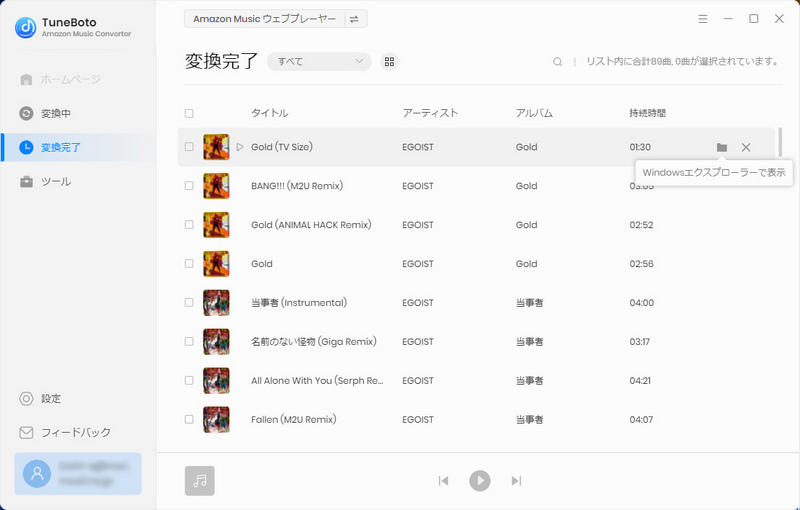Click duration 02:52 in the list

641,225
